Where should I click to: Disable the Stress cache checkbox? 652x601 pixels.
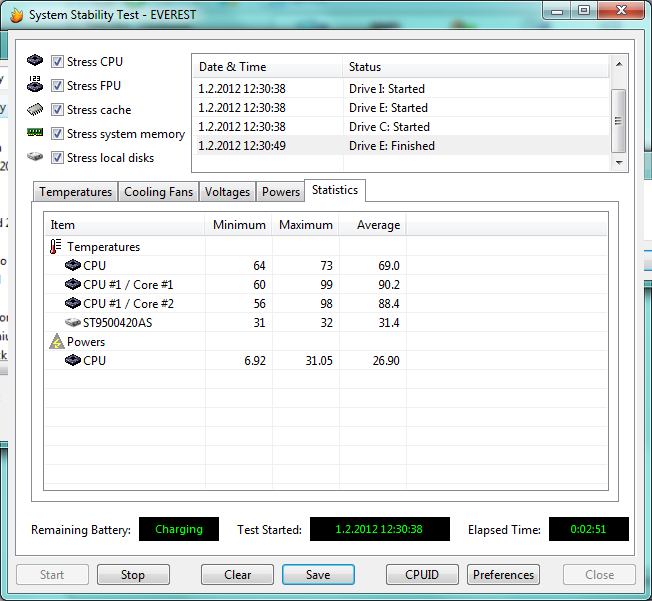tap(57, 110)
